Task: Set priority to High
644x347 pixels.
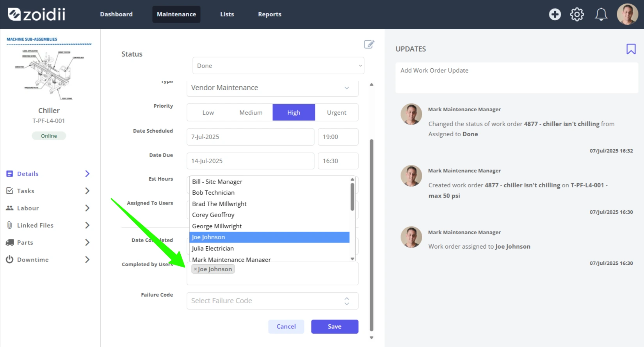Action: coord(294,112)
